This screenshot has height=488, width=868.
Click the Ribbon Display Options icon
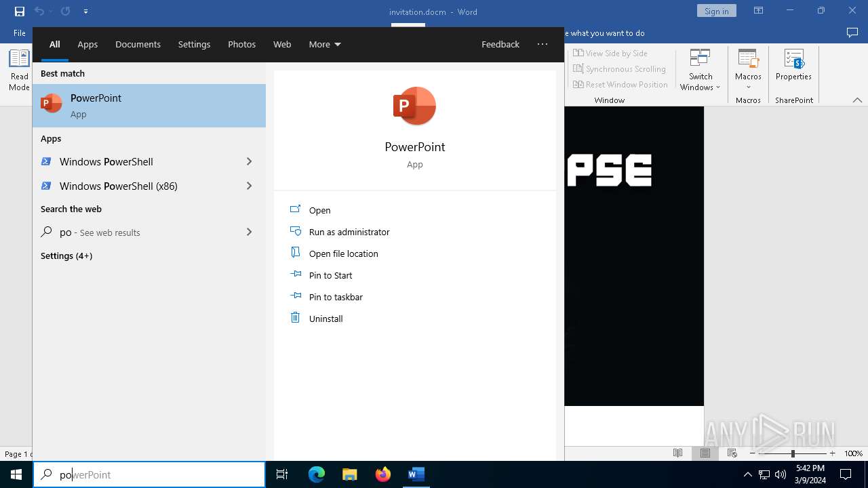point(758,11)
